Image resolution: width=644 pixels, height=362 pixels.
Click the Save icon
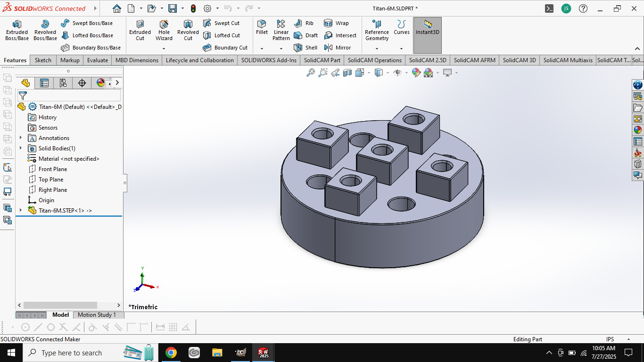pos(172,8)
